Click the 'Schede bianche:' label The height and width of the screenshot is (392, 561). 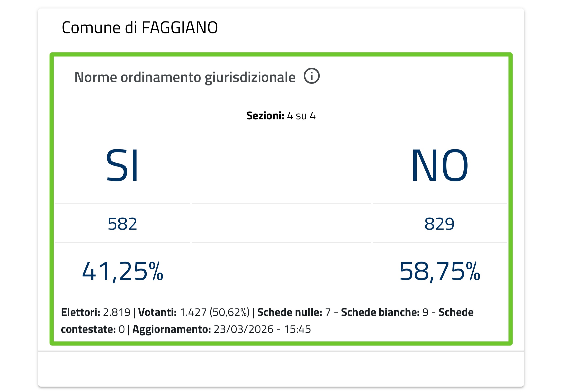click(380, 312)
